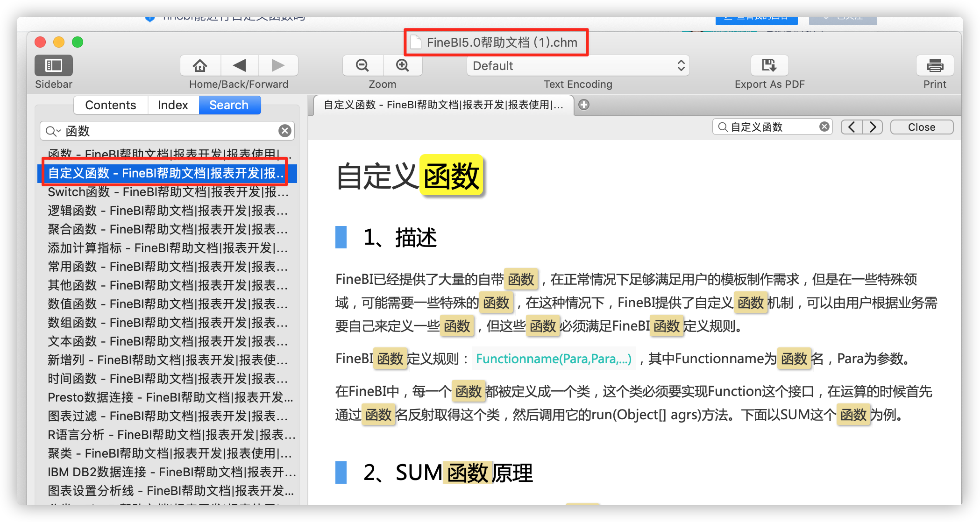The width and height of the screenshot is (980, 522).
Task: Select the 自定义函数 search result
Action: 167,173
